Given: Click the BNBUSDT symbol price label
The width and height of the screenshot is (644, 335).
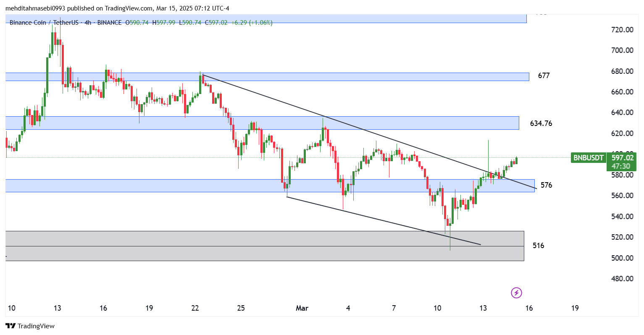Looking at the screenshot, I should pos(588,158).
